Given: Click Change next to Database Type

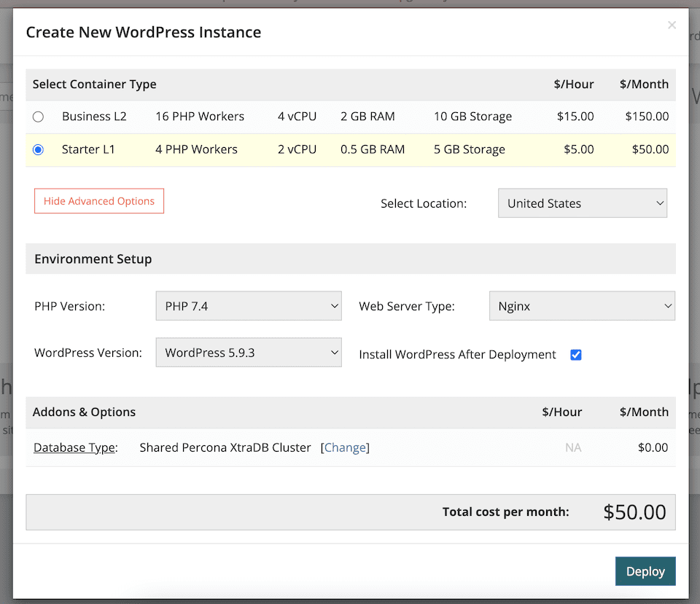Looking at the screenshot, I should click(x=346, y=447).
